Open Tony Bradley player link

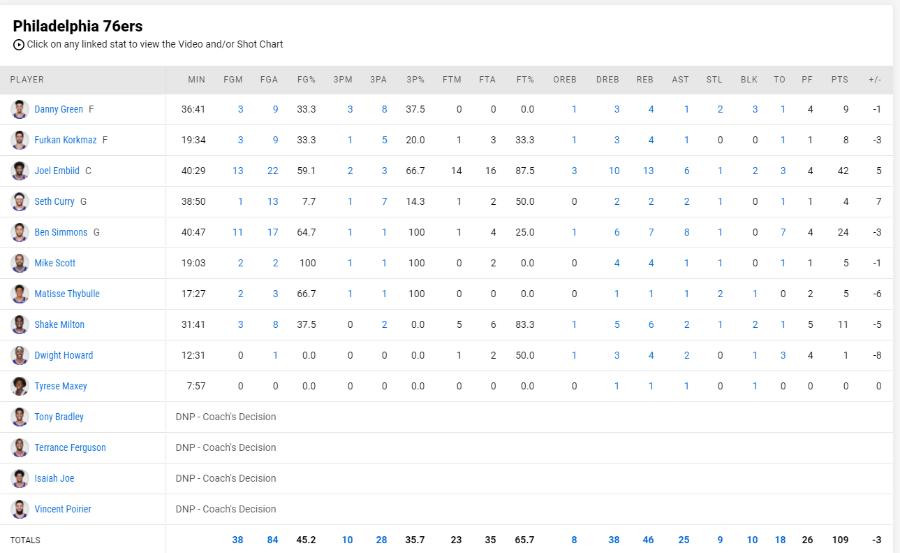pyautogui.click(x=59, y=417)
